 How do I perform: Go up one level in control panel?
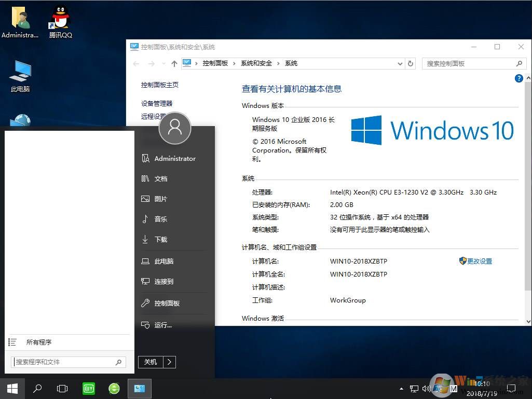coord(174,63)
